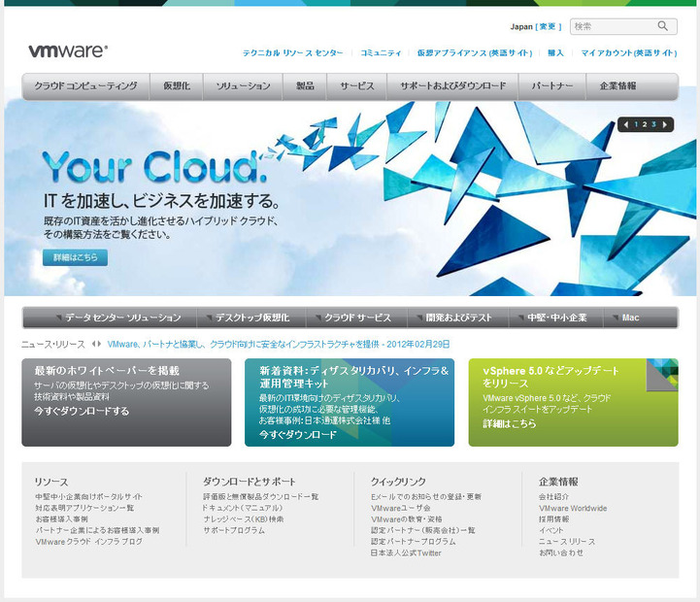Open 日本法人公式Twitter link
700x602 pixels.
(406, 553)
